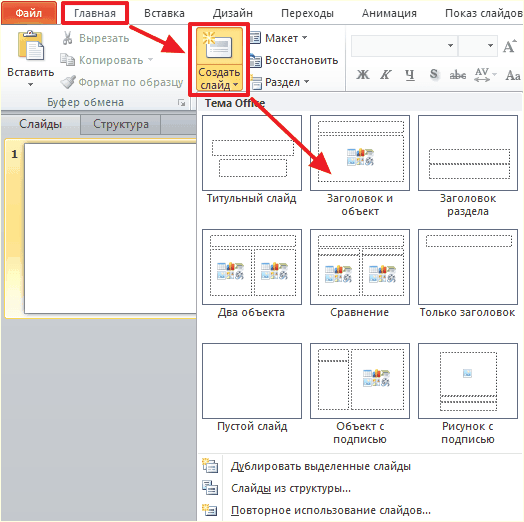524x522 pixels.
Task: Toggle italic formatting (К)
Action: point(386,75)
